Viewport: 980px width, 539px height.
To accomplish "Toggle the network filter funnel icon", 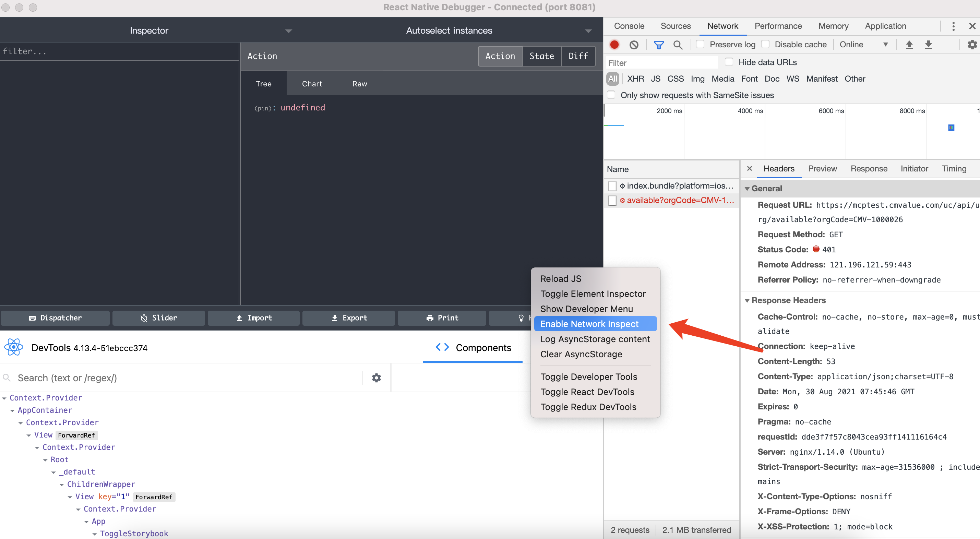I will [658, 45].
